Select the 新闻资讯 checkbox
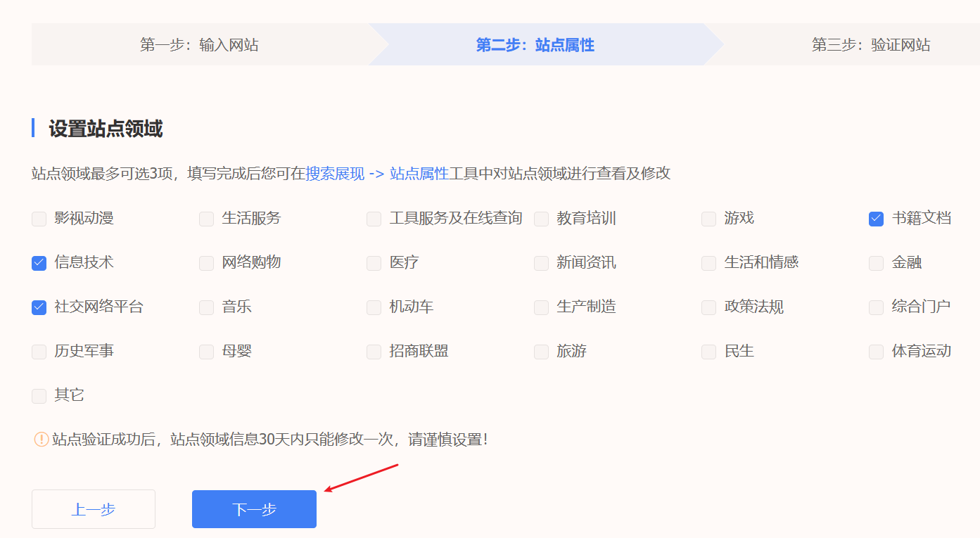This screenshot has width=980, height=538. (541, 263)
